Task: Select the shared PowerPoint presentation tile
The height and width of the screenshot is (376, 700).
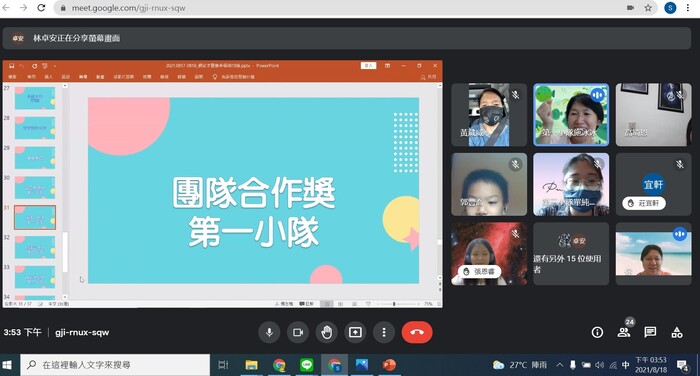Action: coord(222,184)
